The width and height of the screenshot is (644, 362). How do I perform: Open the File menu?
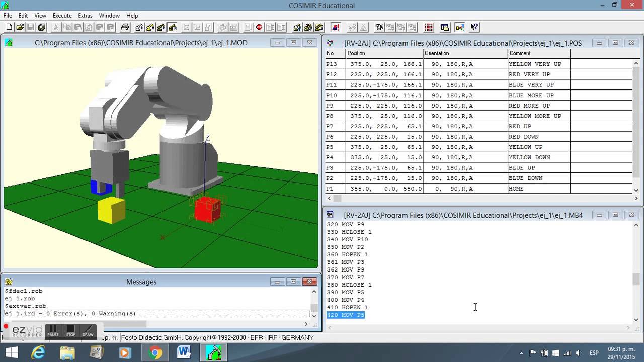(8, 16)
